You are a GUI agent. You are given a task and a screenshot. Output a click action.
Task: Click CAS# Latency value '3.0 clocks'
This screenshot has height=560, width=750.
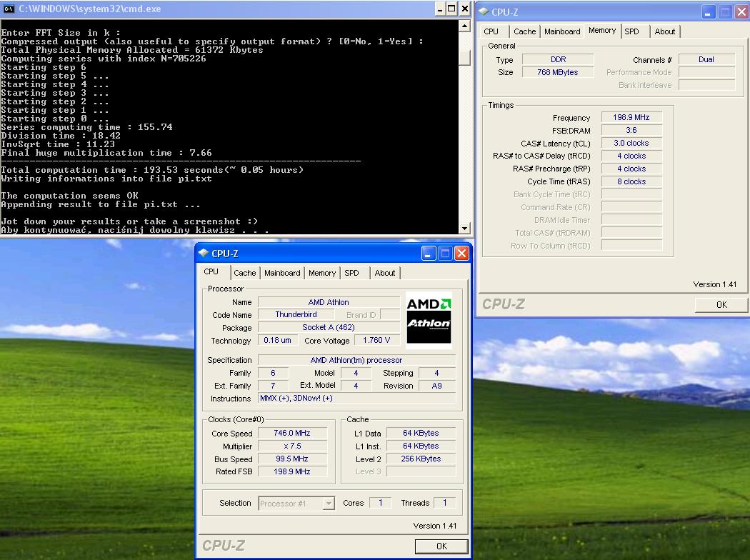[x=631, y=143]
